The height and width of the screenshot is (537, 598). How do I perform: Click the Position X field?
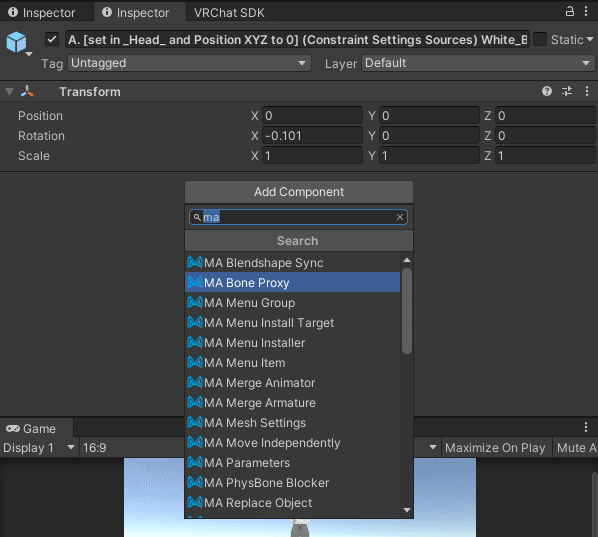tap(312, 116)
